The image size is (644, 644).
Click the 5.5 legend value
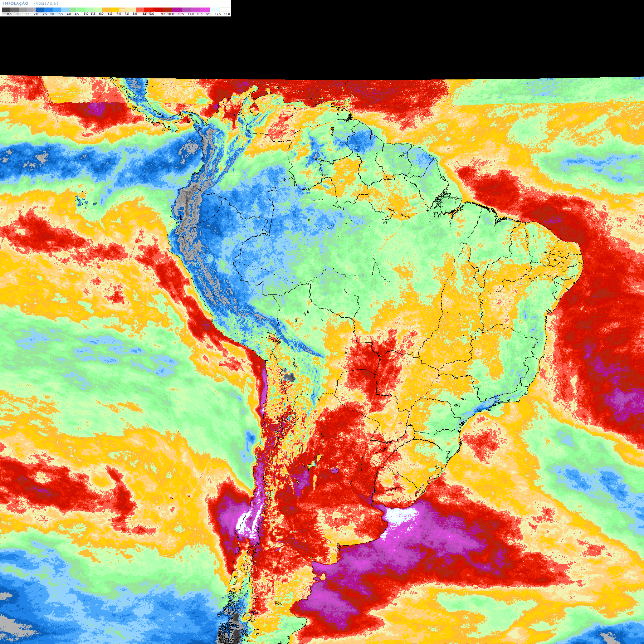[93, 14]
